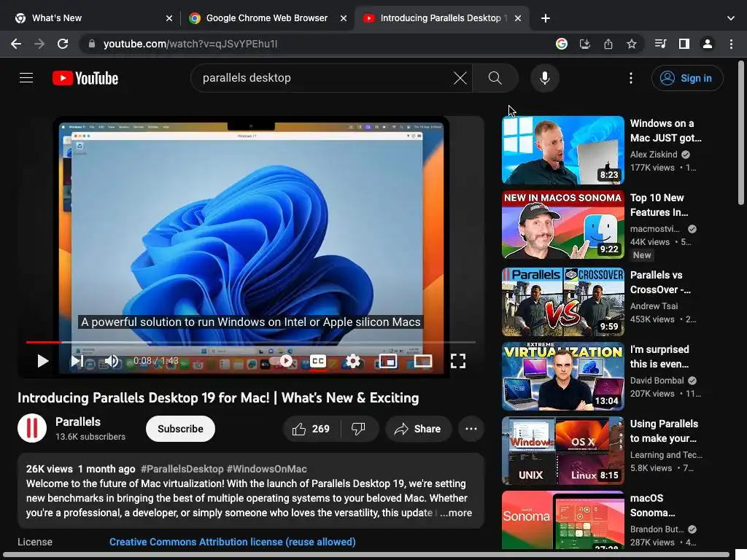Click the page vertical scrollbar

pos(741,133)
